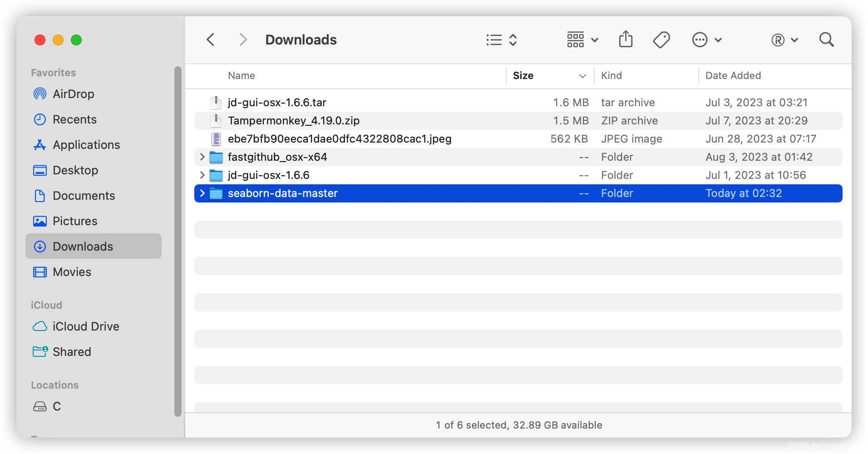This screenshot has height=454, width=868.
Task: Select Recents in Favorites sidebar
Action: tap(76, 119)
